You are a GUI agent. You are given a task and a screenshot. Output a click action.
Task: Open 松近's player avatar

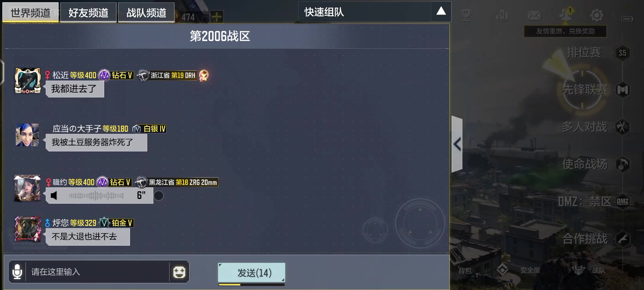click(x=28, y=81)
